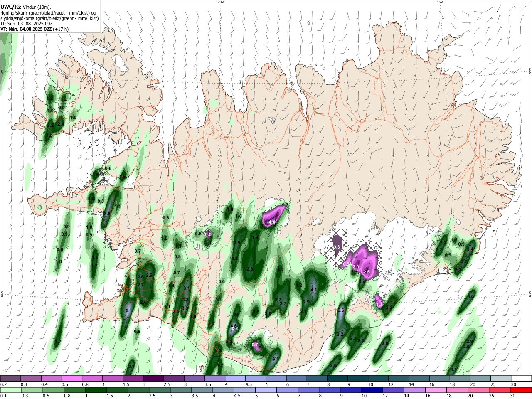This screenshot has height=399, width=532.
Task: Click the '4.6' precipitation value
Action: point(234,326)
